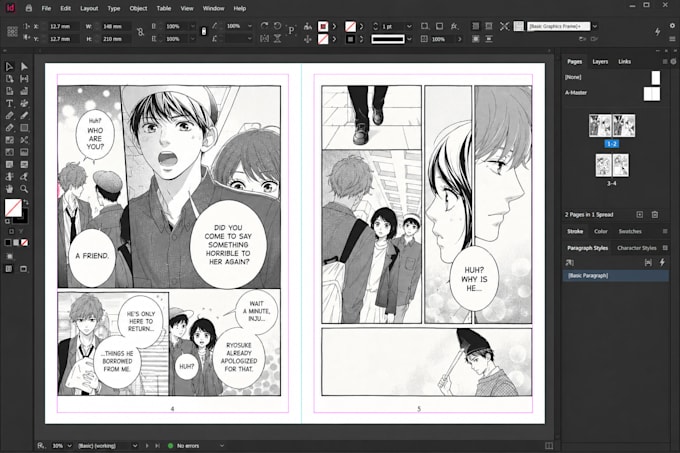Switch to the Layers tab

tap(600, 62)
